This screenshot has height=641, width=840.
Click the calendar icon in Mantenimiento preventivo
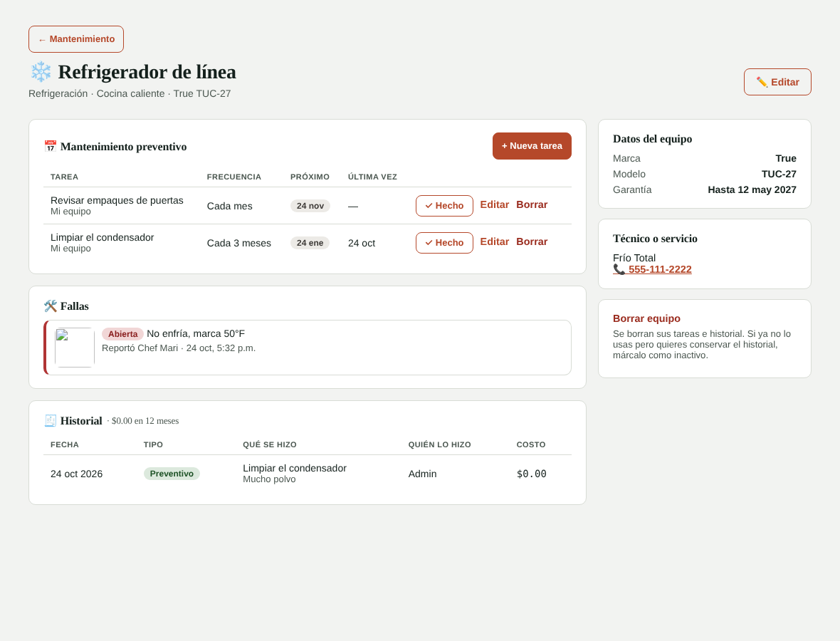51,146
